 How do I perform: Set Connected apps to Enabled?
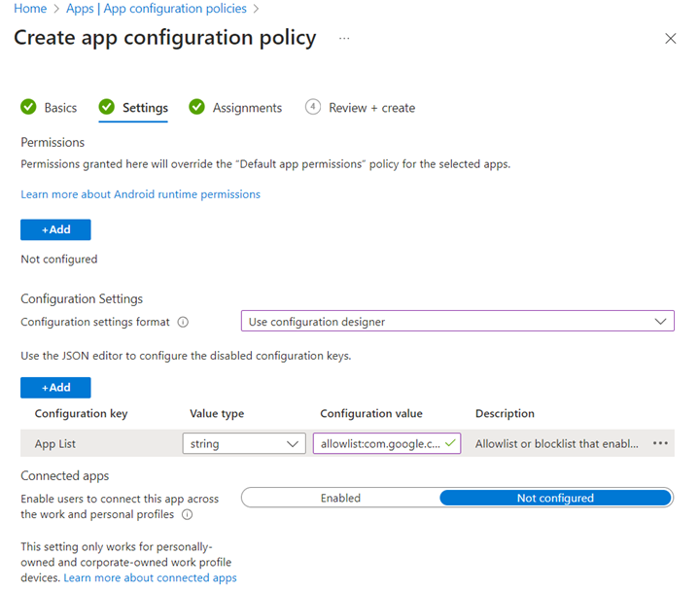pyautogui.click(x=340, y=498)
